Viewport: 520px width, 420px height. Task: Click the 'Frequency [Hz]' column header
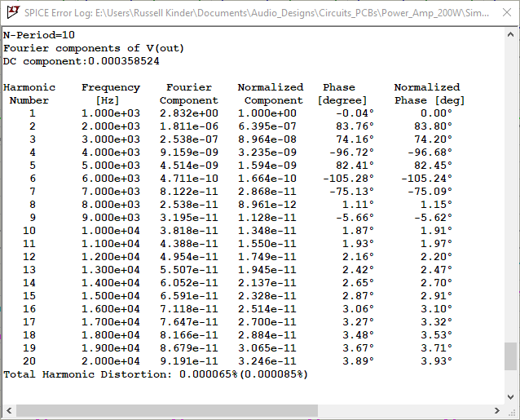pos(111,94)
